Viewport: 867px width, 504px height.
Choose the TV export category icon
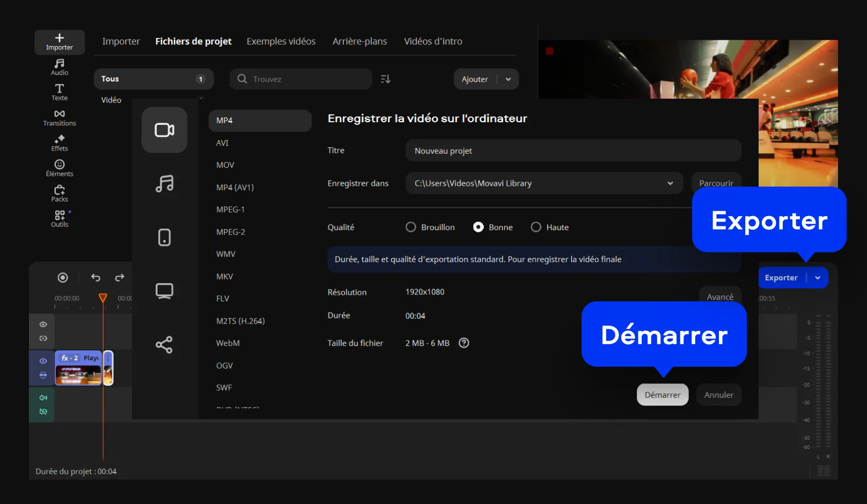(x=164, y=291)
